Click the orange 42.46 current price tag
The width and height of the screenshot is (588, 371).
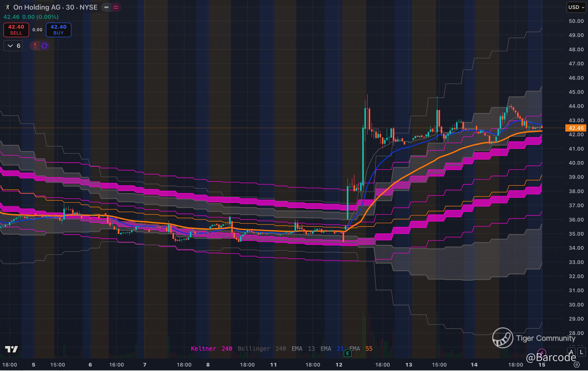(576, 128)
